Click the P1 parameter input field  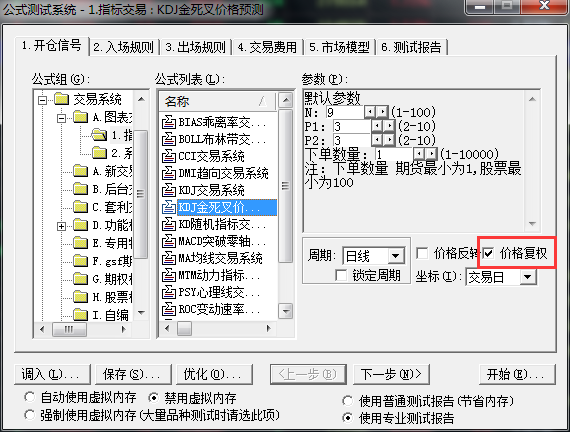[352, 126]
